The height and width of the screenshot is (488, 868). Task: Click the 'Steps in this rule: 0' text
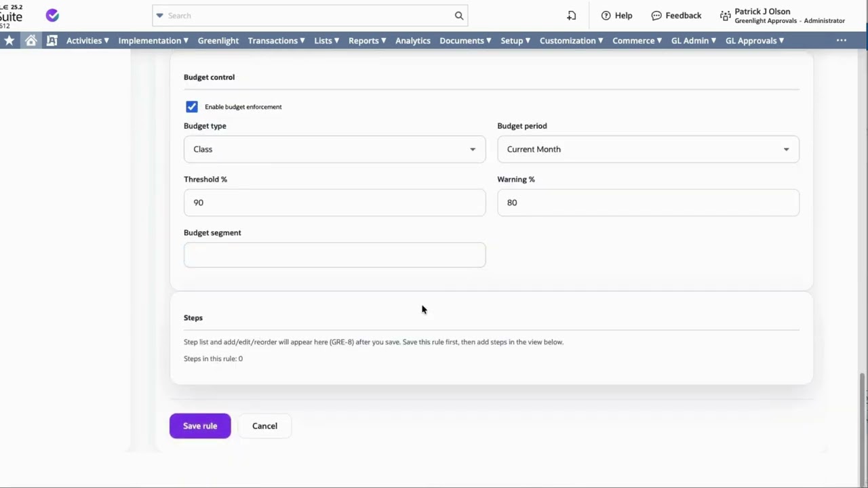(x=213, y=359)
